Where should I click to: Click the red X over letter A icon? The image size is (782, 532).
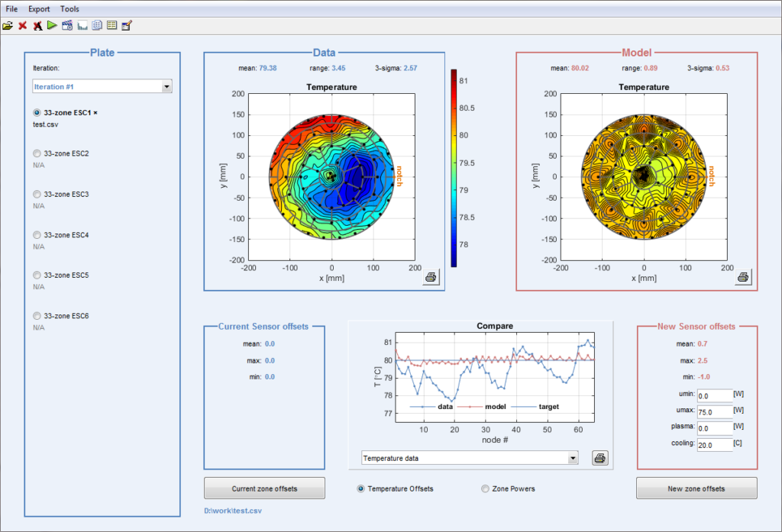click(x=37, y=25)
